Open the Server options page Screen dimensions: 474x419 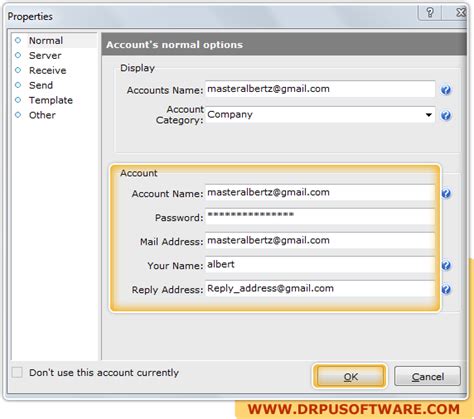[x=45, y=56]
